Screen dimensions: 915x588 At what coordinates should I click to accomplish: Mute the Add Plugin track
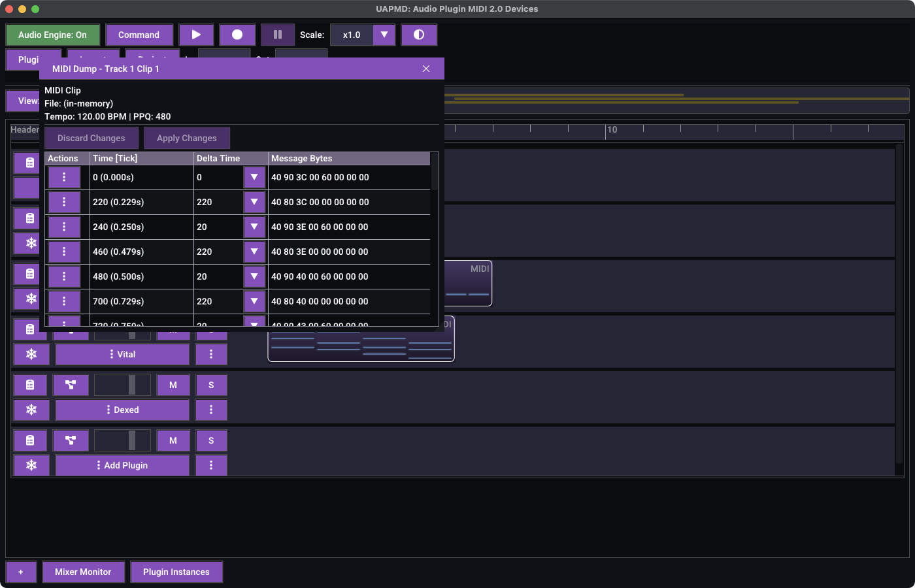173,440
